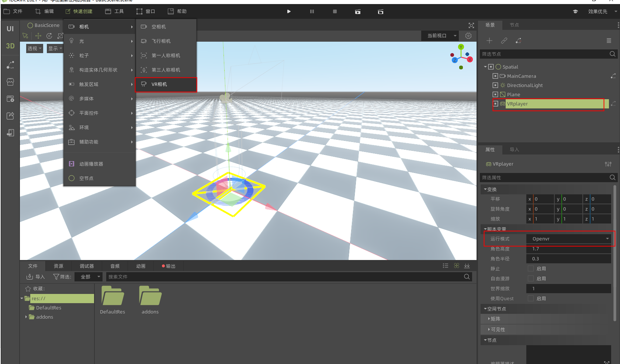Choose 第一人称相机 in submenu
Viewport: 620px width, 364px height.
[x=166, y=55]
